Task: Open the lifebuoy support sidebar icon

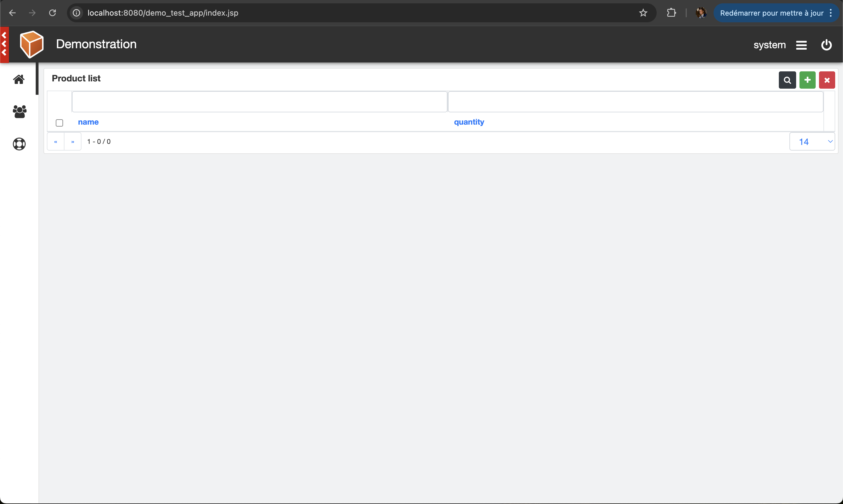Action: 19,144
